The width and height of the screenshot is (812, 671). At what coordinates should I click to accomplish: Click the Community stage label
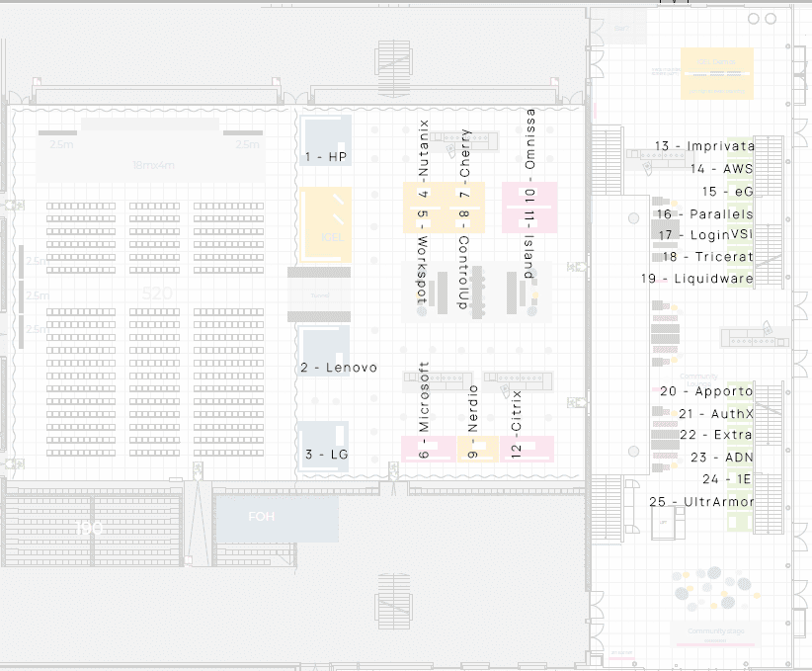716,631
